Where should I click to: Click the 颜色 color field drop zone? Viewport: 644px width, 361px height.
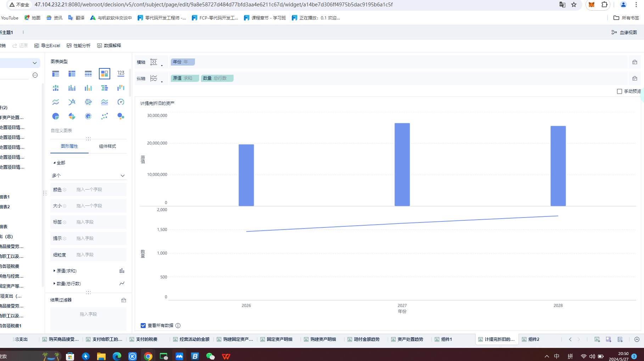tap(88, 190)
